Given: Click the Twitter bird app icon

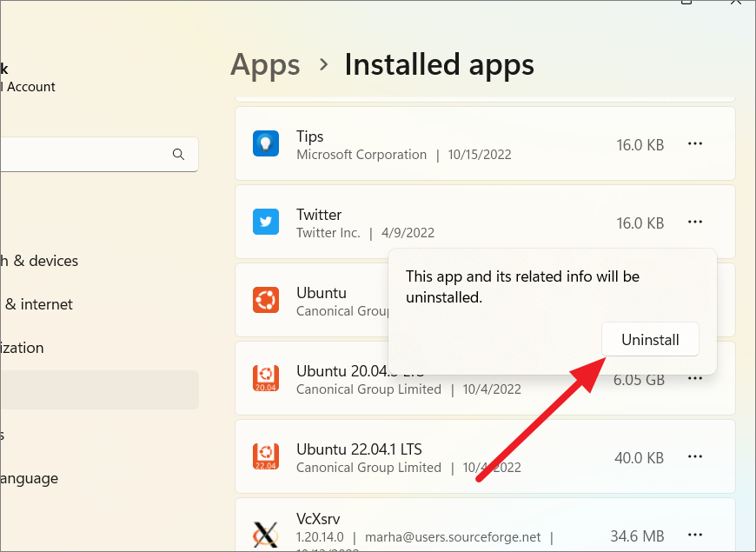Looking at the screenshot, I should (x=266, y=222).
